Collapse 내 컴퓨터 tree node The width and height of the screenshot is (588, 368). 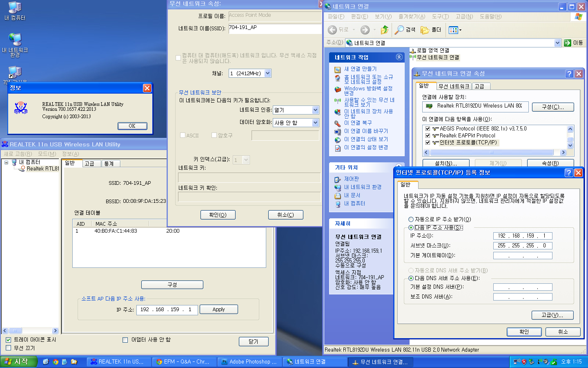(x=6, y=162)
